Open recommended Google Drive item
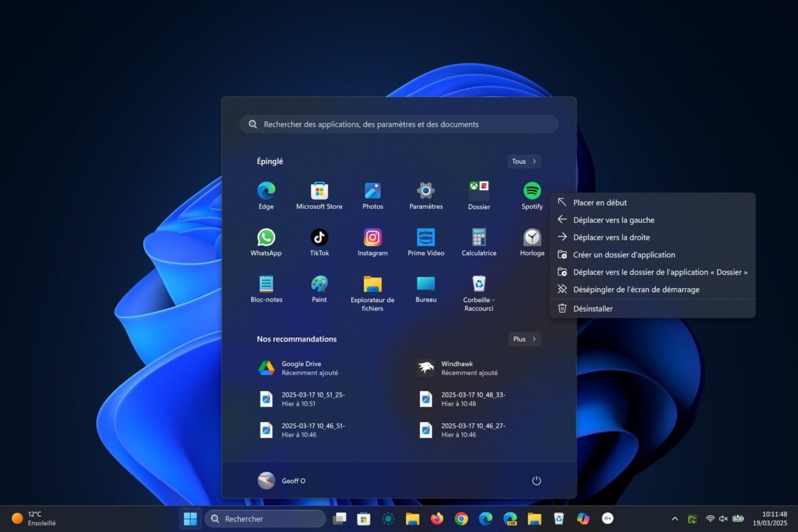 (x=299, y=368)
